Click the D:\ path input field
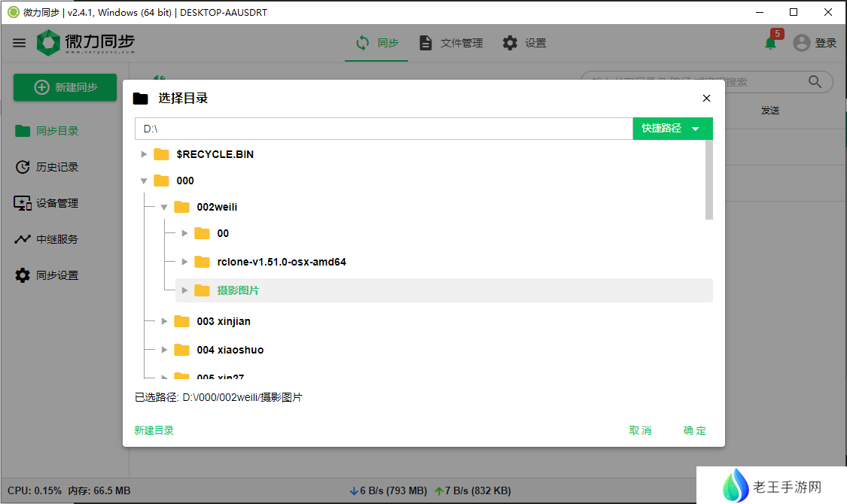Screen dimensions: 847x504 point(383,129)
